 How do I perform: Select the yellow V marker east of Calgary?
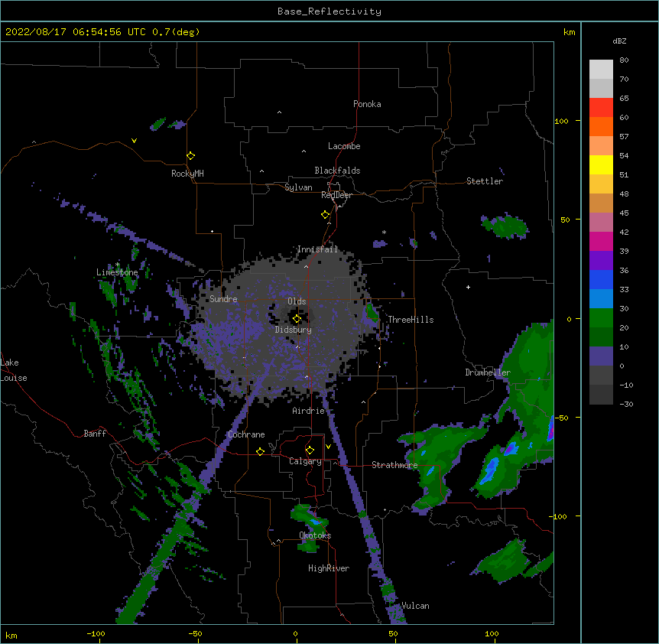pos(328,447)
